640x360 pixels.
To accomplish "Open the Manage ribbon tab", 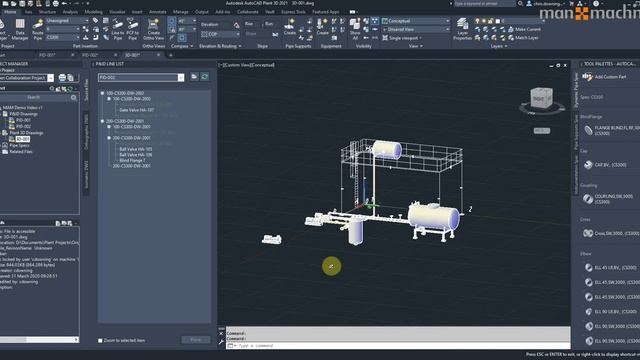I will [x=180, y=12].
